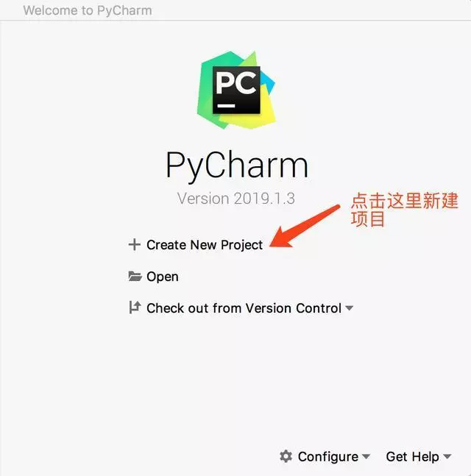Choose the Open text link
This screenshot has width=471, height=476.
coord(163,277)
